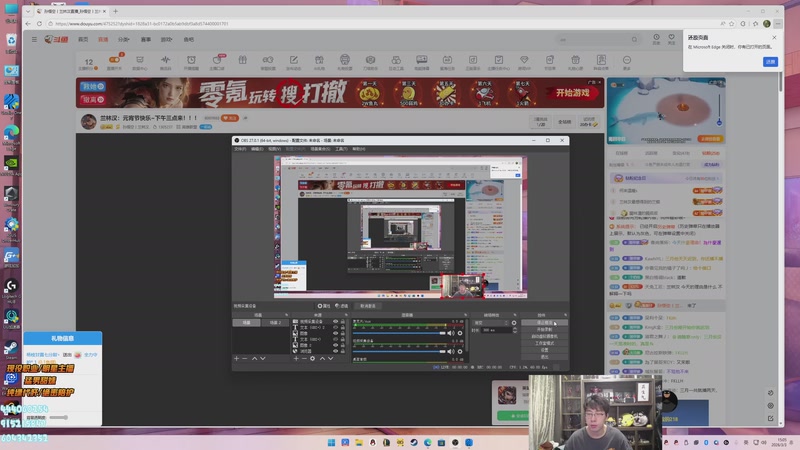This screenshot has height=450, width=800.
Task: Increase transition duration with up arrow
Action: [515, 329]
